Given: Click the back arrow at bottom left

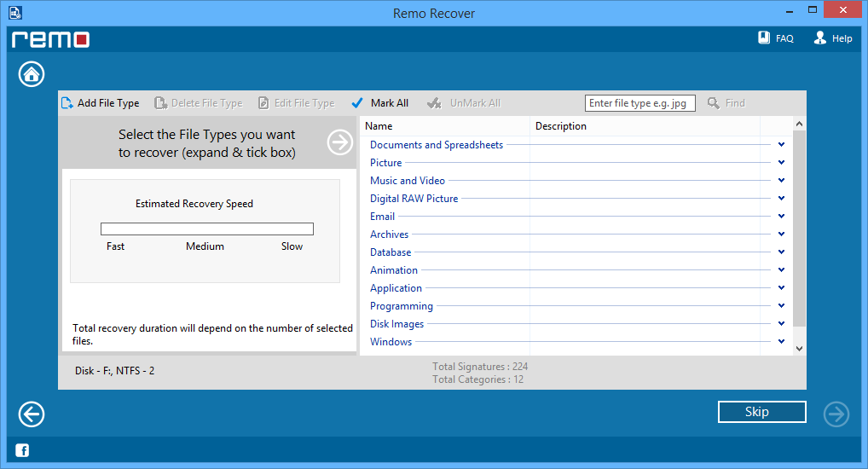Looking at the screenshot, I should click(32, 414).
